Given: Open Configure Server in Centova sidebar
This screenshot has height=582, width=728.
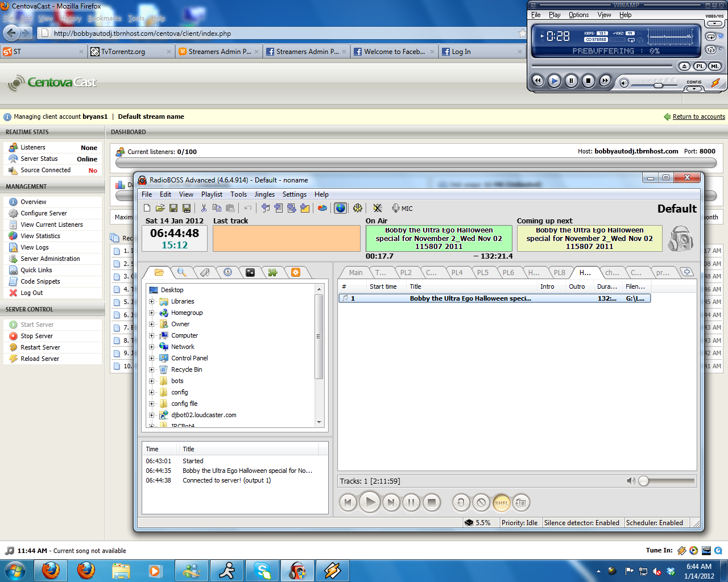Looking at the screenshot, I should pos(44,213).
